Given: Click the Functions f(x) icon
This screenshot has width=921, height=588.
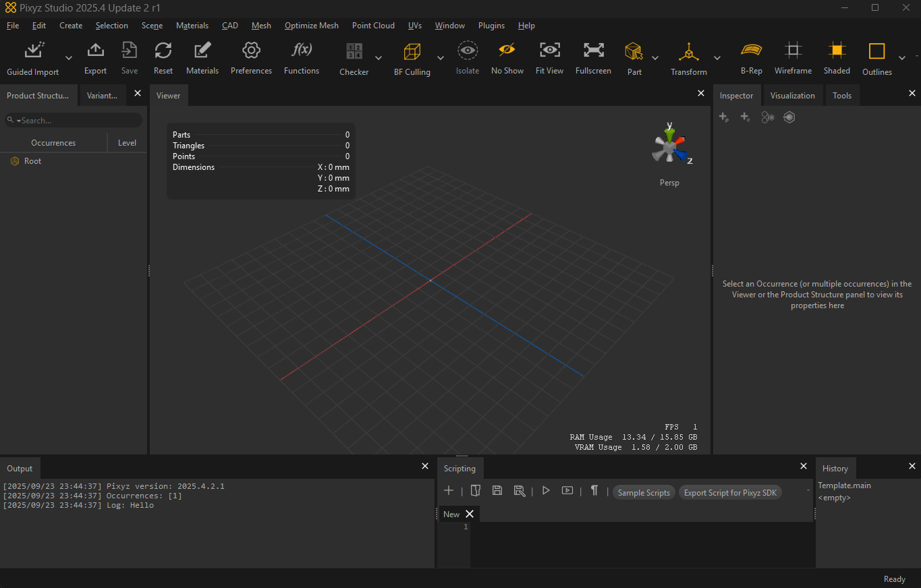Looking at the screenshot, I should (x=301, y=51).
